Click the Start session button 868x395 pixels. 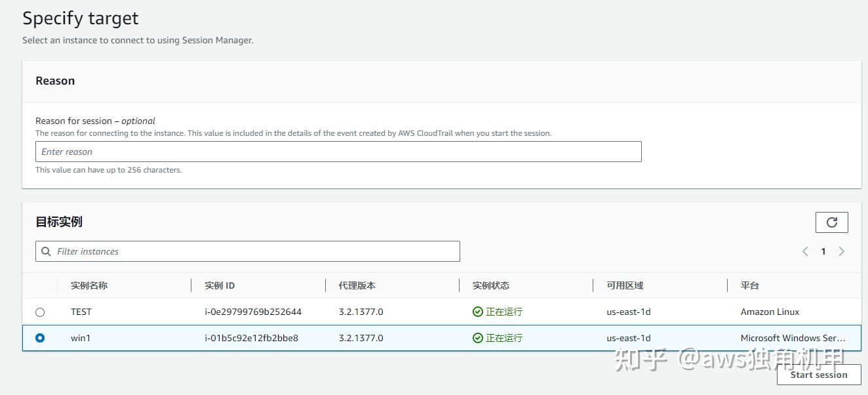[x=819, y=375]
